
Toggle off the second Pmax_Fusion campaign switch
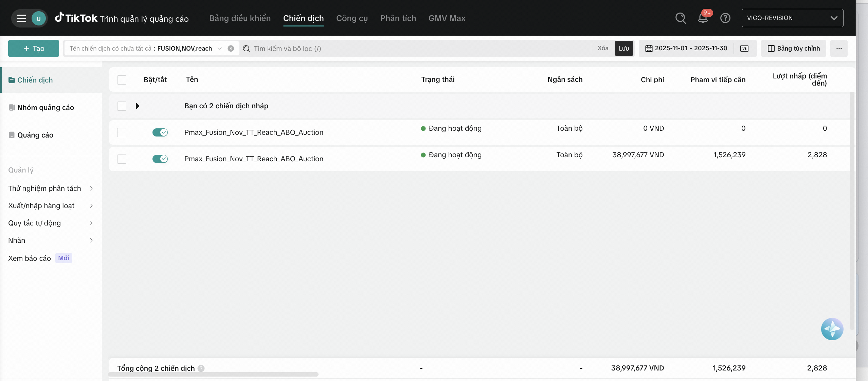coord(160,159)
